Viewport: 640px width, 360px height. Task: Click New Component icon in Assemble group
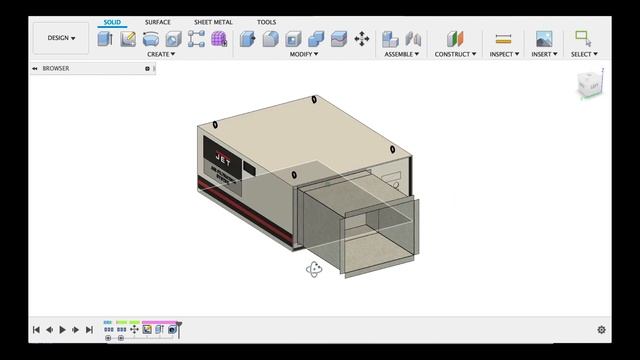point(390,39)
